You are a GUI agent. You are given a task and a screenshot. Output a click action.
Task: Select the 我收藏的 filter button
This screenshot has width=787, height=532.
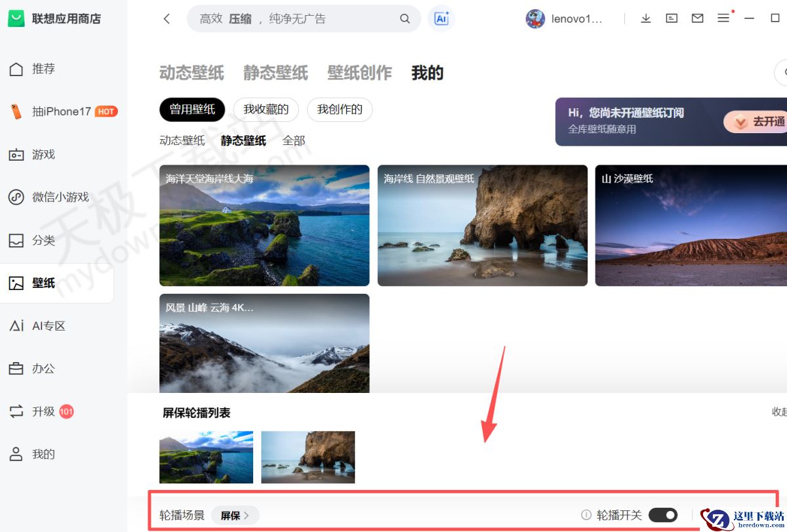click(266, 110)
